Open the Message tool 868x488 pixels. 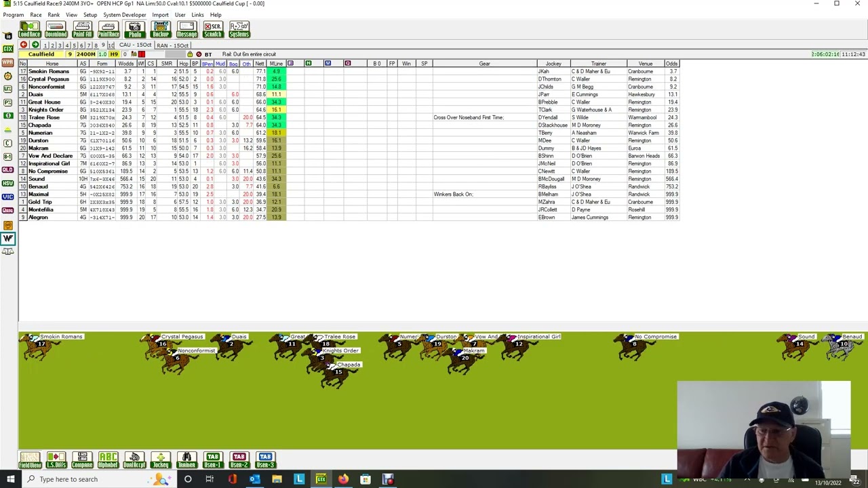tap(186, 30)
